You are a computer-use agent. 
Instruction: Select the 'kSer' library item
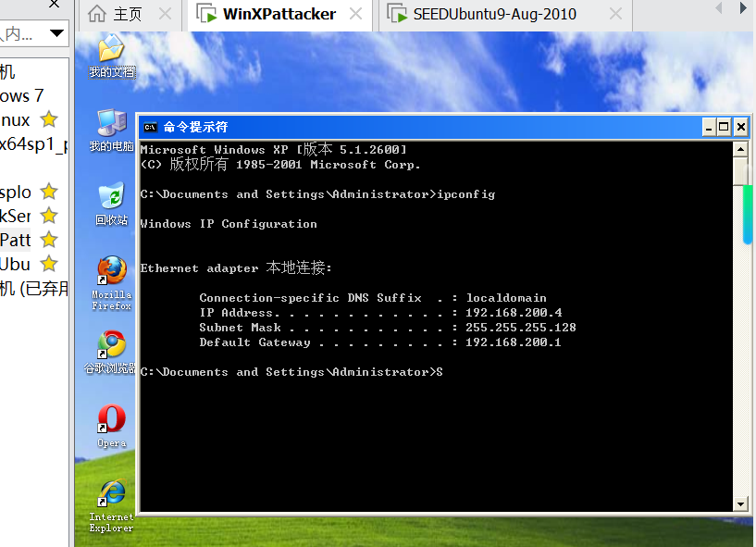point(16,216)
